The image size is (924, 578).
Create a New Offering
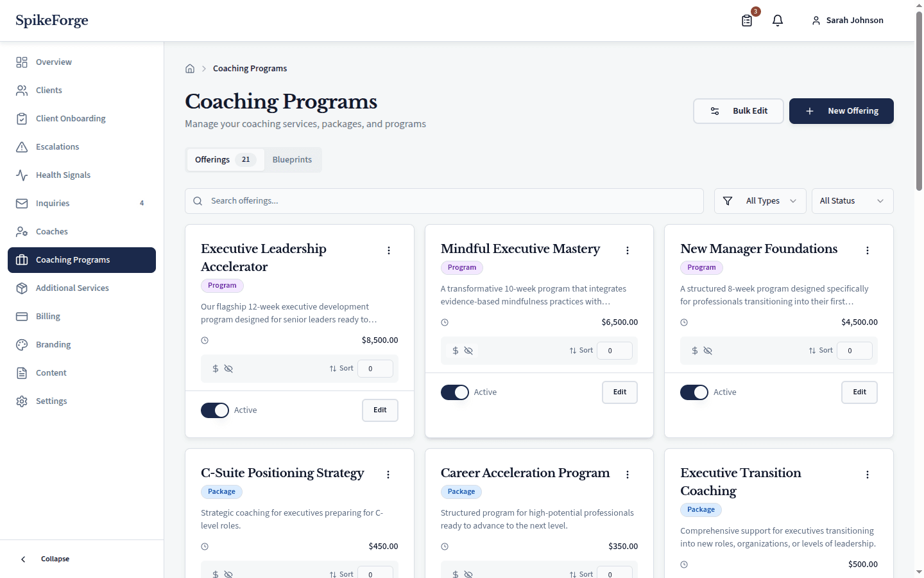tap(841, 110)
